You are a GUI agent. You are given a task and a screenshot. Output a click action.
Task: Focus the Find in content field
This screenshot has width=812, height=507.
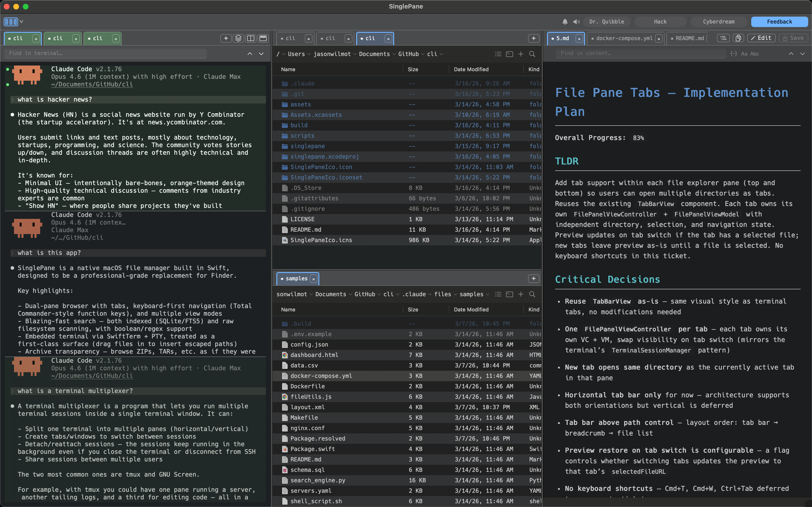pos(641,53)
